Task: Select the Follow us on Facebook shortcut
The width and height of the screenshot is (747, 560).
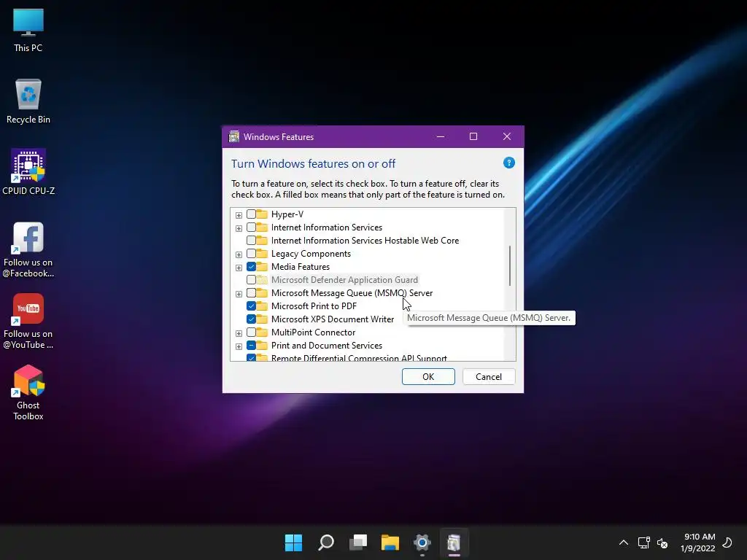Action: 28,251
